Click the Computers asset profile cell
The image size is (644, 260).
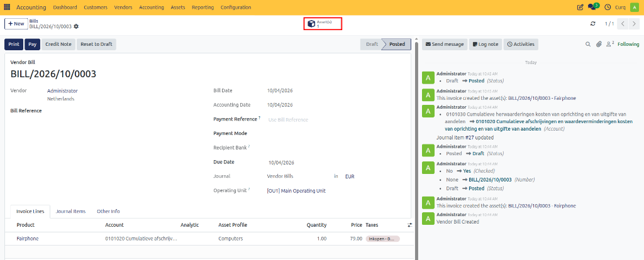pos(230,238)
